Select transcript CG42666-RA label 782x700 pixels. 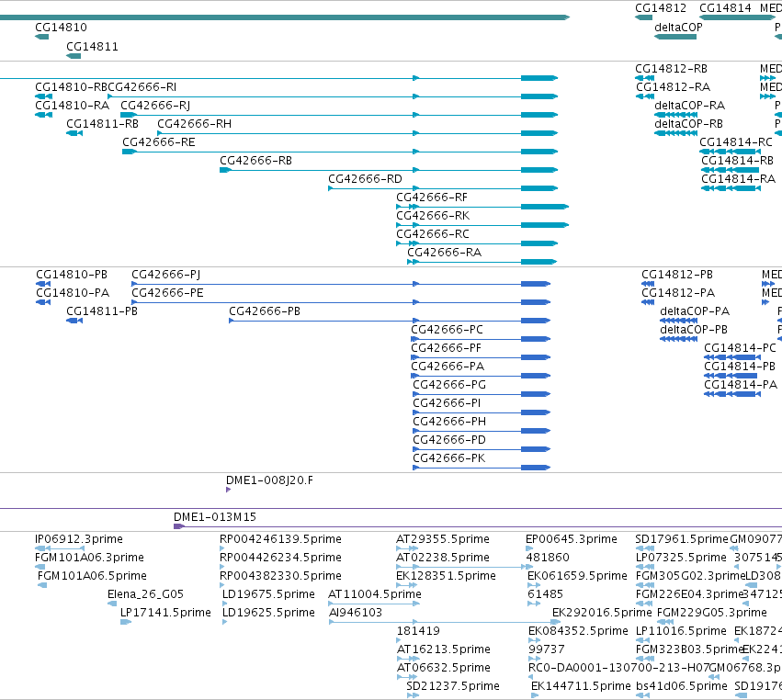click(x=445, y=253)
